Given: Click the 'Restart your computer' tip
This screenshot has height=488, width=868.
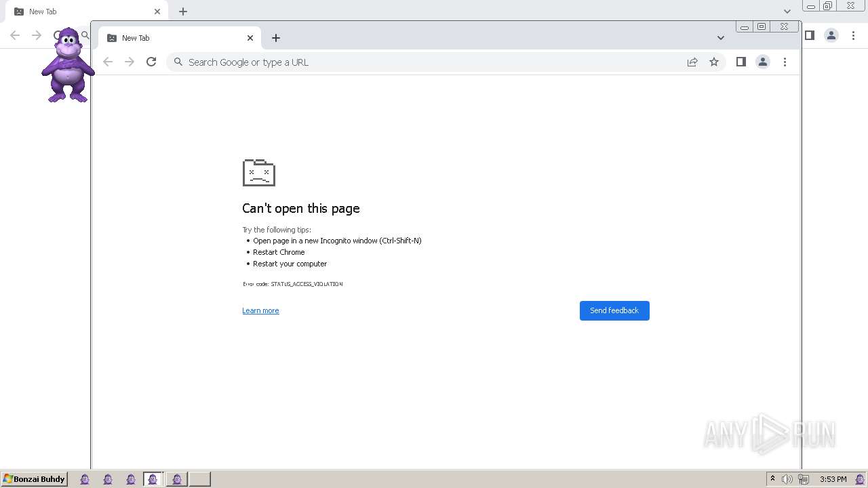Looking at the screenshot, I should coord(290,264).
